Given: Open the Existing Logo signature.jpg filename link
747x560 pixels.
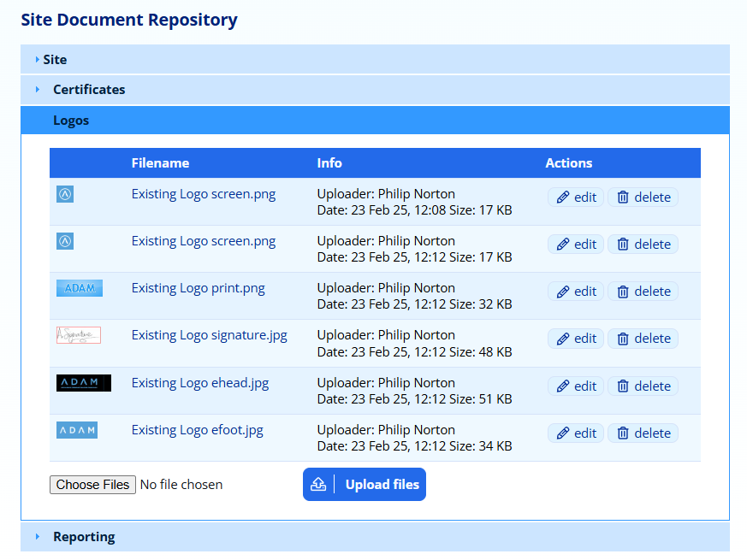Looking at the screenshot, I should (x=209, y=335).
